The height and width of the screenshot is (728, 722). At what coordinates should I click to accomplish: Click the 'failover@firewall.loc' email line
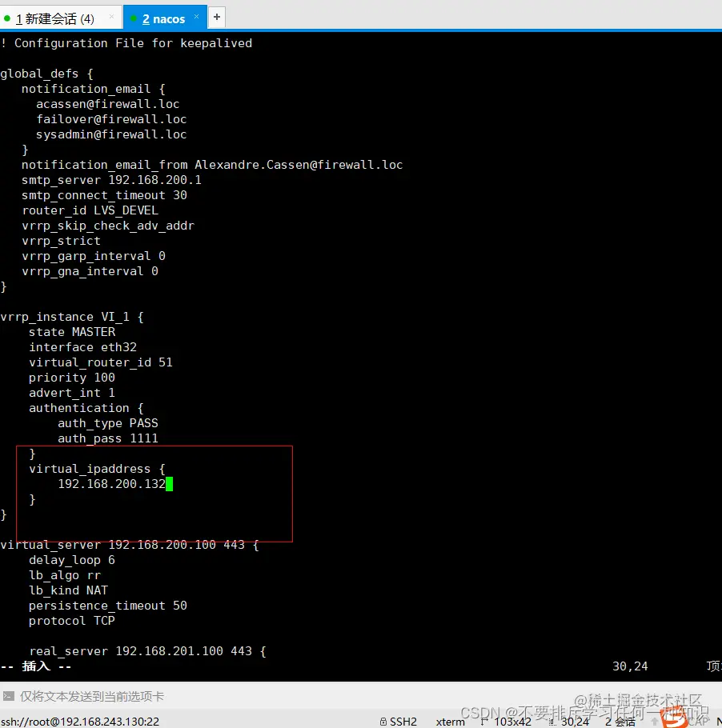tap(111, 119)
